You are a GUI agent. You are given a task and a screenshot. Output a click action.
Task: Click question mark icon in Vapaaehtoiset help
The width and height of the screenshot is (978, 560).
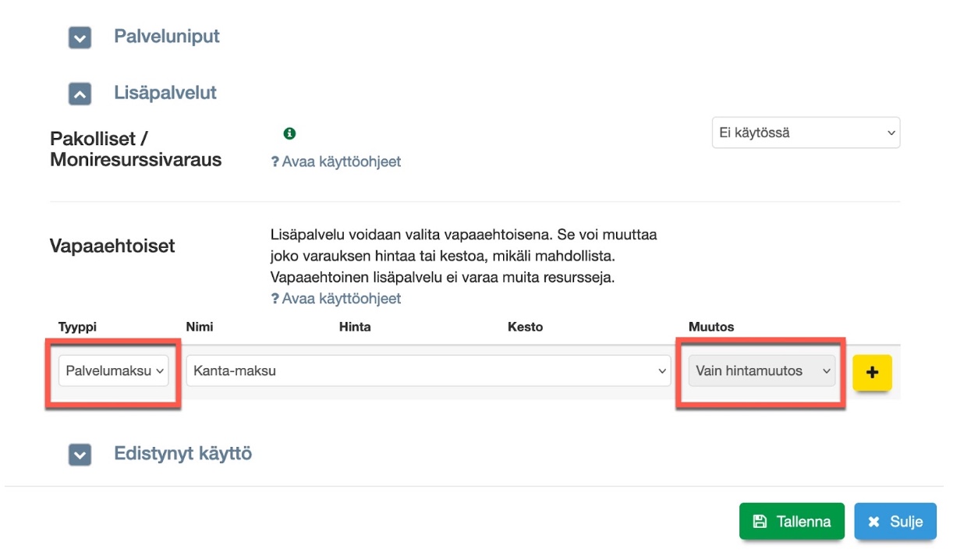click(x=275, y=299)
